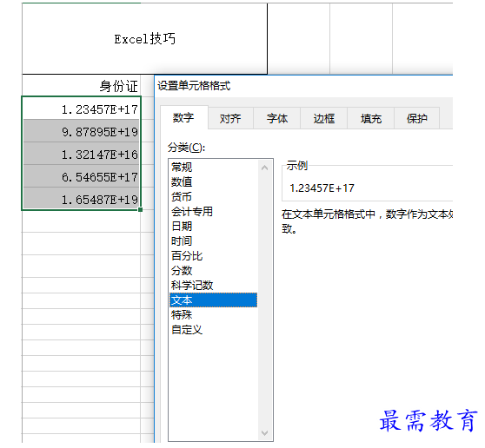Select 常规 in the category list
Image resolution: width=485 pixels, height=448 pixels.
[x=214, y=168]
